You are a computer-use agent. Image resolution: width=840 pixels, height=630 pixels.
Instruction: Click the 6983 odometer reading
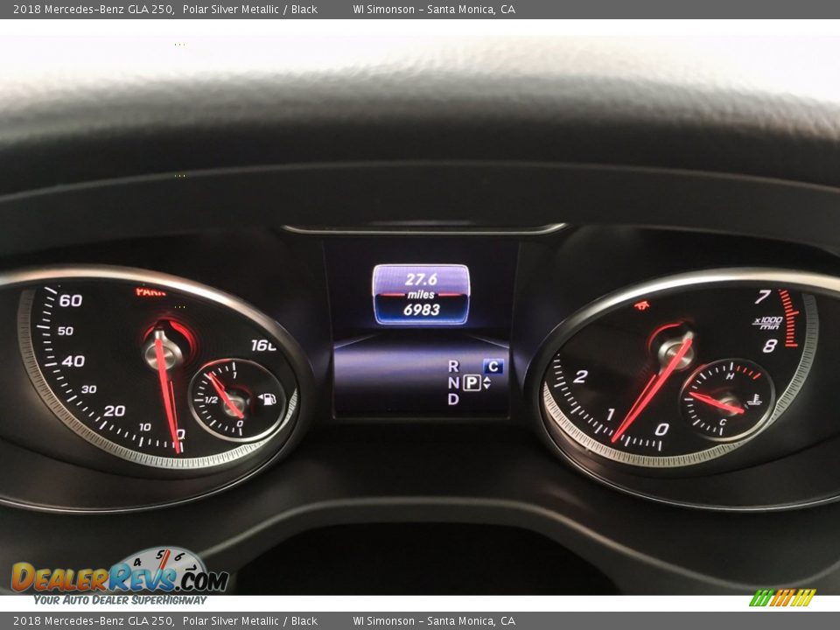pyautogui.click(x=422, y=310)
